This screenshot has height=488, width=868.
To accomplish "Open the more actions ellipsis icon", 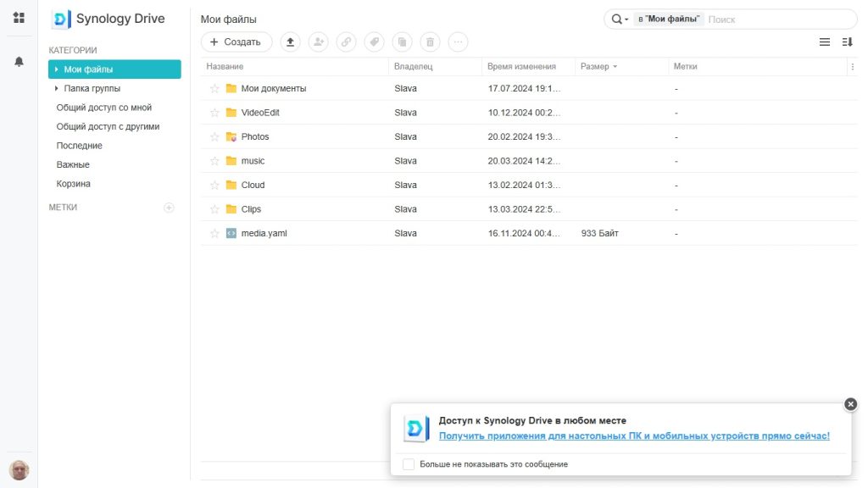I will point(458,42).
